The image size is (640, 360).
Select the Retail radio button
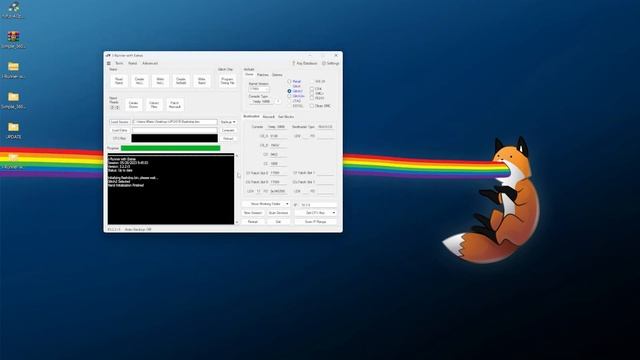point(289,82)
